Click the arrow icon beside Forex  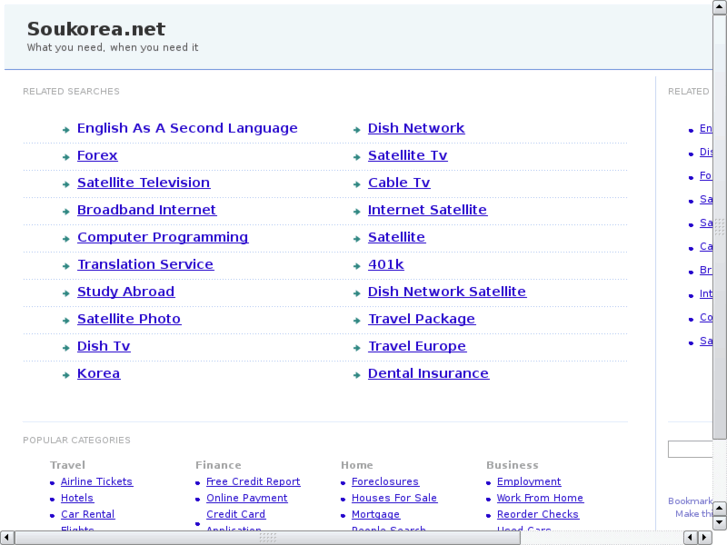click(66, 157)
